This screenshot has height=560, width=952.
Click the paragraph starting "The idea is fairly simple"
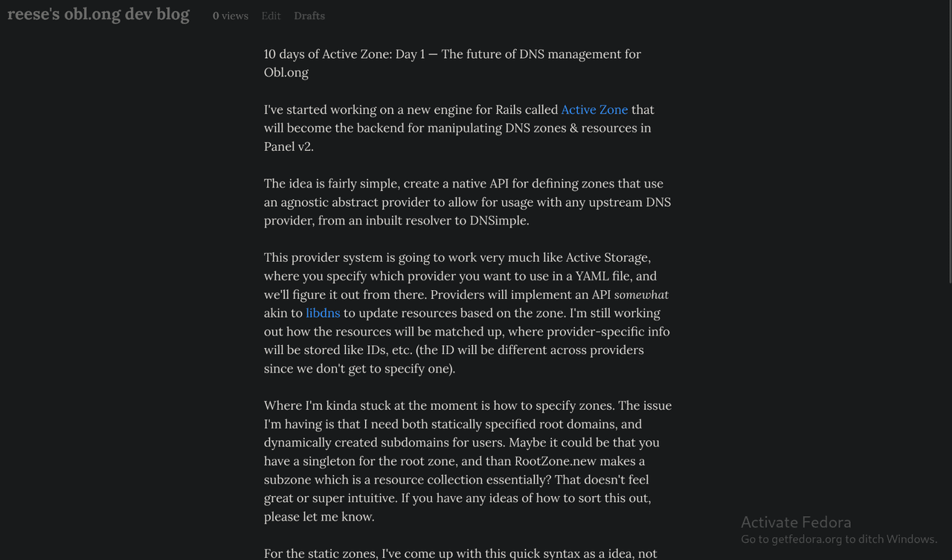coord(467,202)
